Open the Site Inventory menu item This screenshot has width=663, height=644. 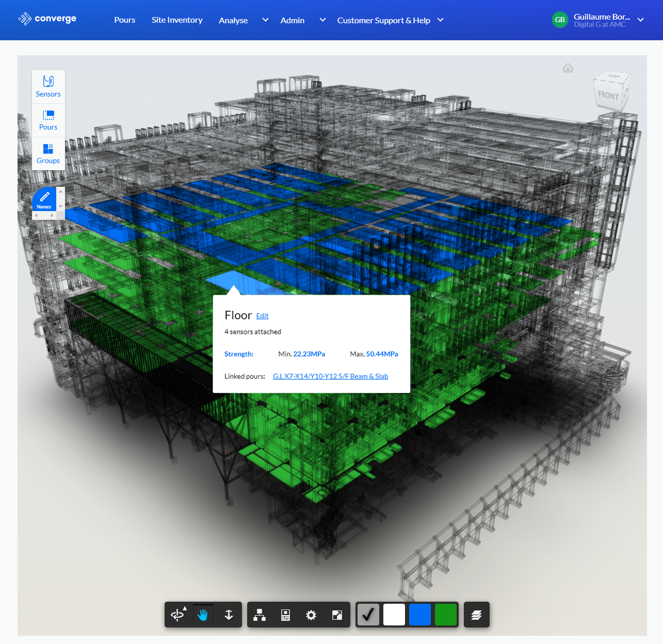[x=177, y=20]
